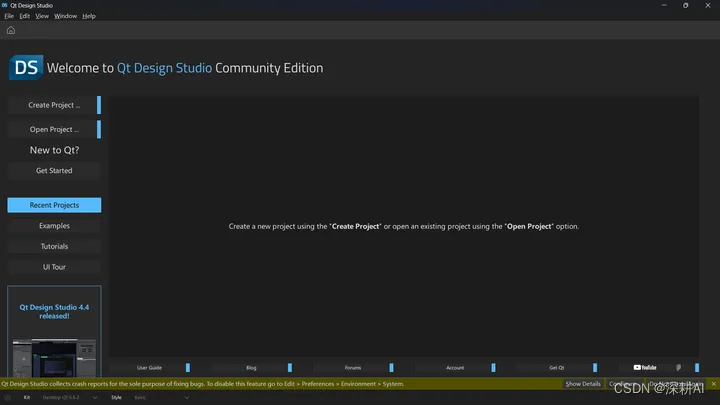Open the User Guide link
720x405 pixels.
[150, 368]
